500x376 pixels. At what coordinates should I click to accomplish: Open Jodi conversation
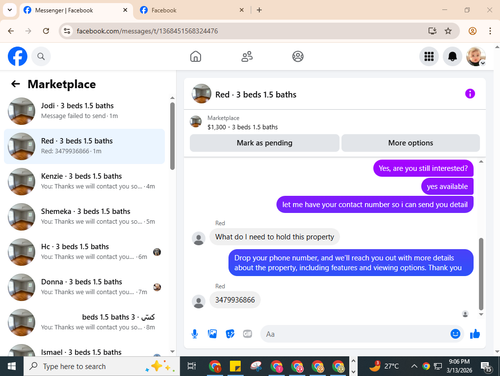(x=84, y=111)
